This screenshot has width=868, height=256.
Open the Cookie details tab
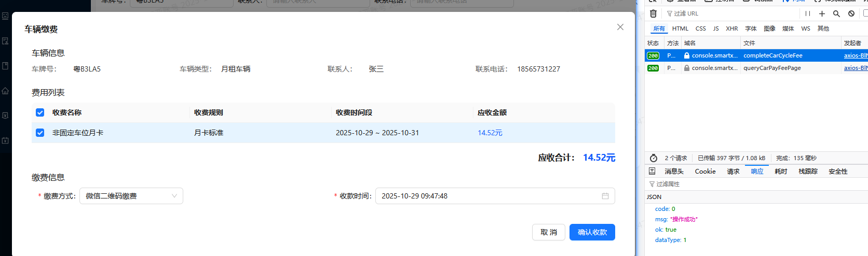pyautogui.click(x=705, y=172)
